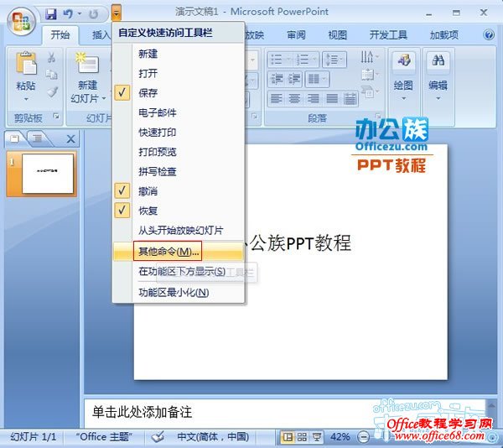Switch to the 审阅 ribbon tab
The height and width of the screenshot is (448, 503).
coord(296,34)
